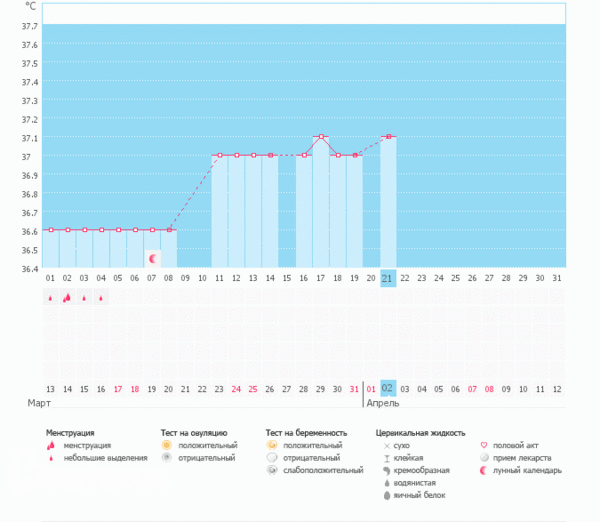
Task: Click the negative pregnancy test legend icon
Action: pyautogui.click(x=272, y=457)
